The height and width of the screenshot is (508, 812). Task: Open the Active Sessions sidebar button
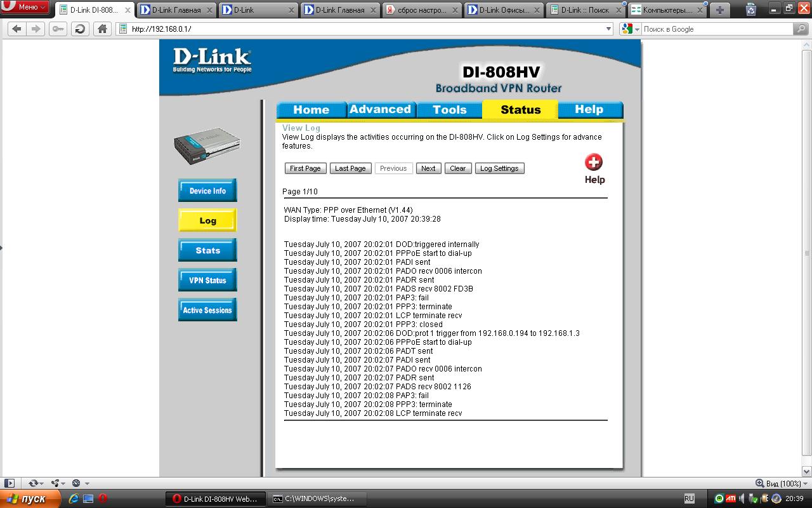point(207,310)
